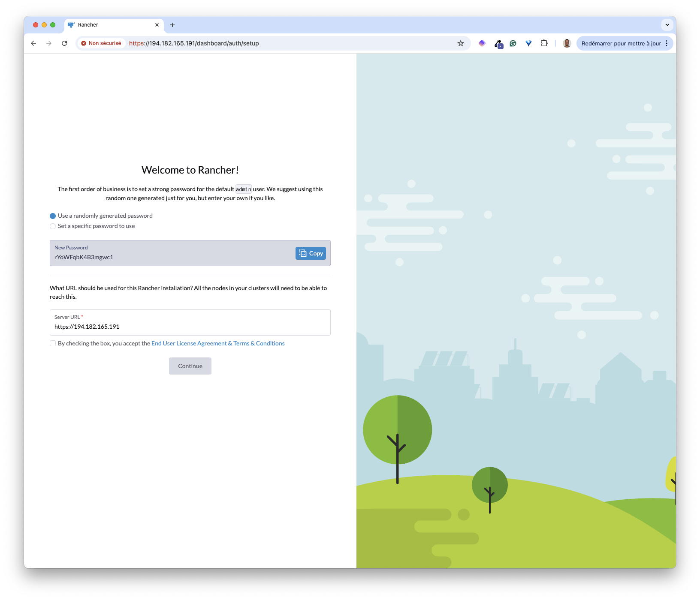
Task: Choose 'Set a specific password to use'
Action: [53, 226]
